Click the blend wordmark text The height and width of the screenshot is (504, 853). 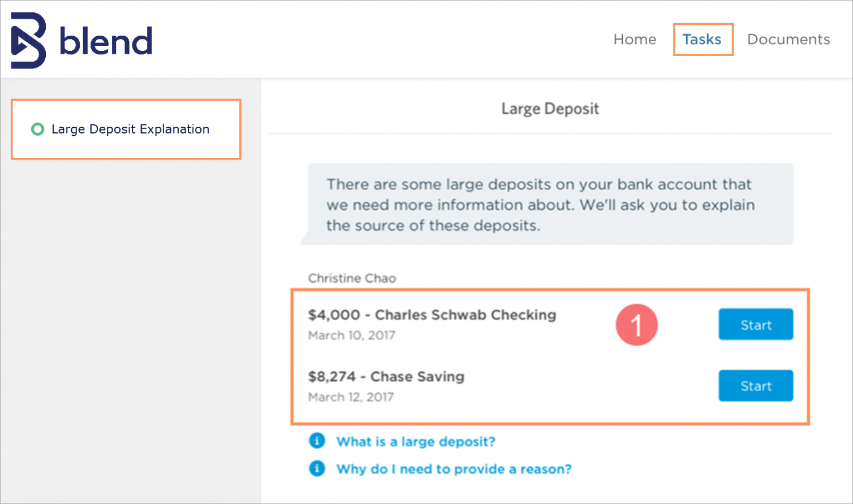pos(106,41)
